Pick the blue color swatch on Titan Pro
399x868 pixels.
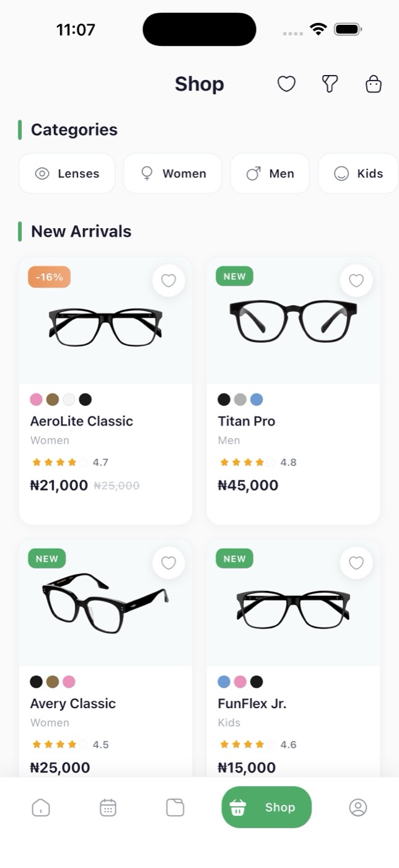[x=256, y=399]
